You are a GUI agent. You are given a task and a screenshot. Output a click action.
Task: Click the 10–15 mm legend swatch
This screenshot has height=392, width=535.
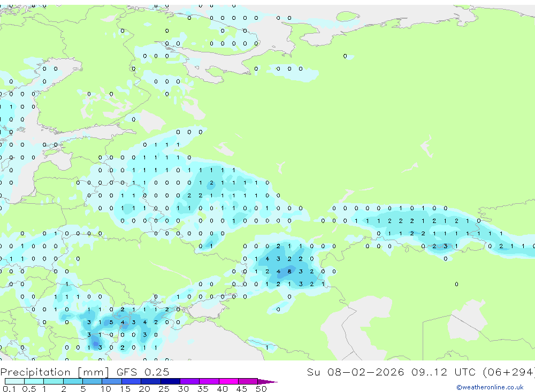(112, 381)
